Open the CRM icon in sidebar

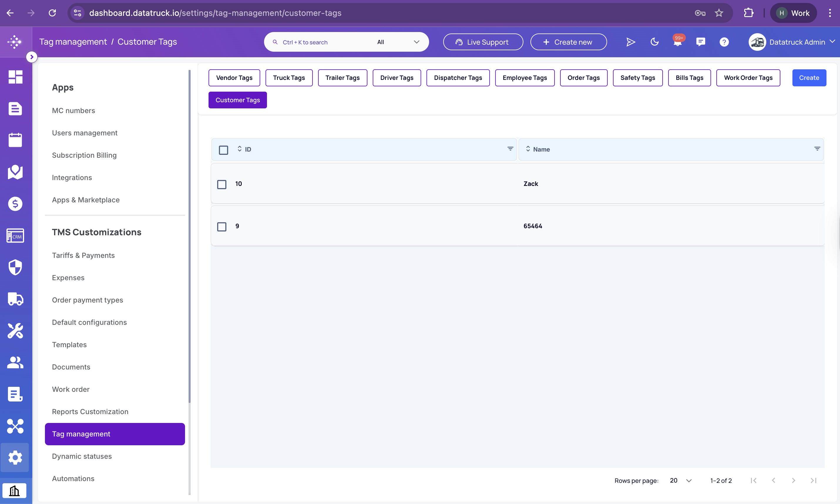(x=15, y=236)
